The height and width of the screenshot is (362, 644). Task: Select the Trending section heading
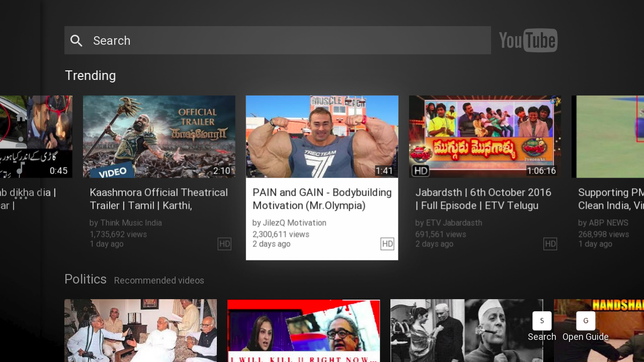tap(91, 75)
